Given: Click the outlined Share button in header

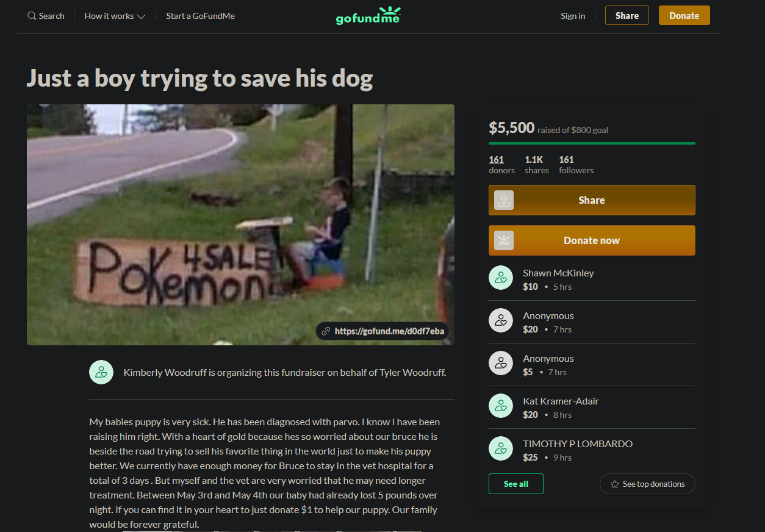Looking at the screenshot, I should (x=627, y=16).
